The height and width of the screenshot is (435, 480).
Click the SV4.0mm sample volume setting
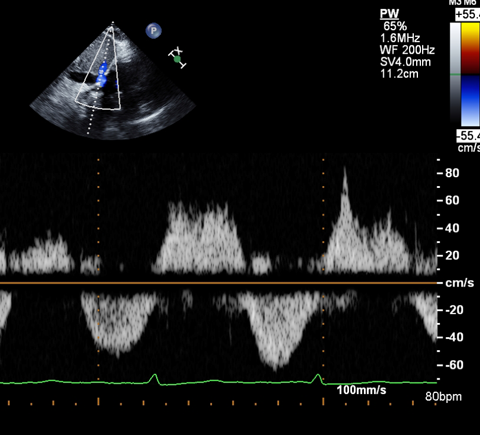[405, 62]
